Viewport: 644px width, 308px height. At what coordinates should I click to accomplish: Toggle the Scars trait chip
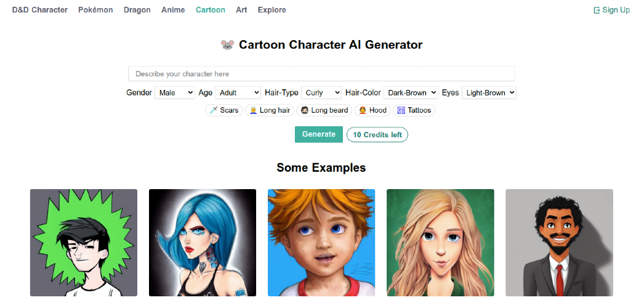coord(224,110)
